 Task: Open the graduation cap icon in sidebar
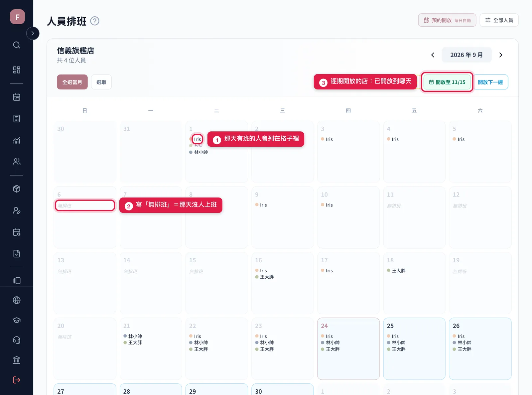click(x=17, y=320)
